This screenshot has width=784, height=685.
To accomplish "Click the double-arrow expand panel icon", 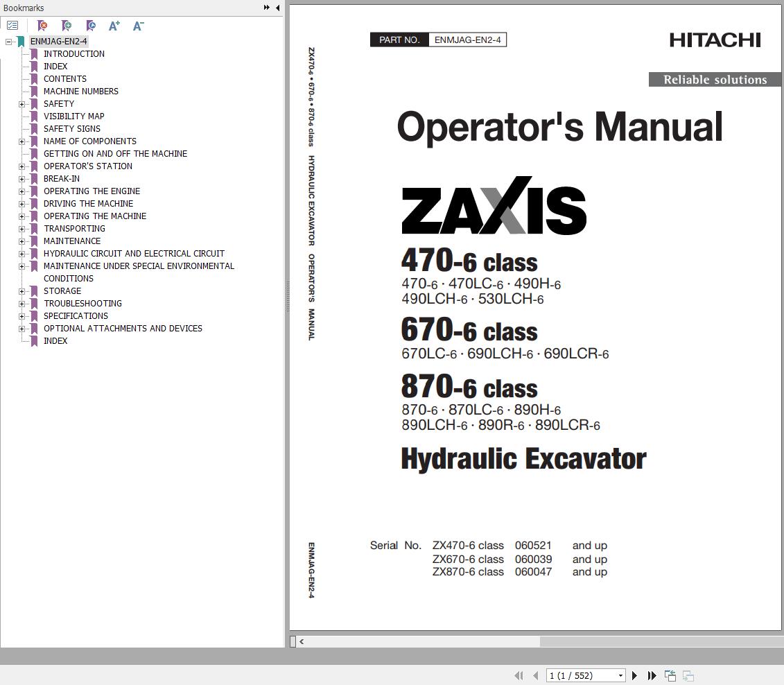I will point(266,8).
